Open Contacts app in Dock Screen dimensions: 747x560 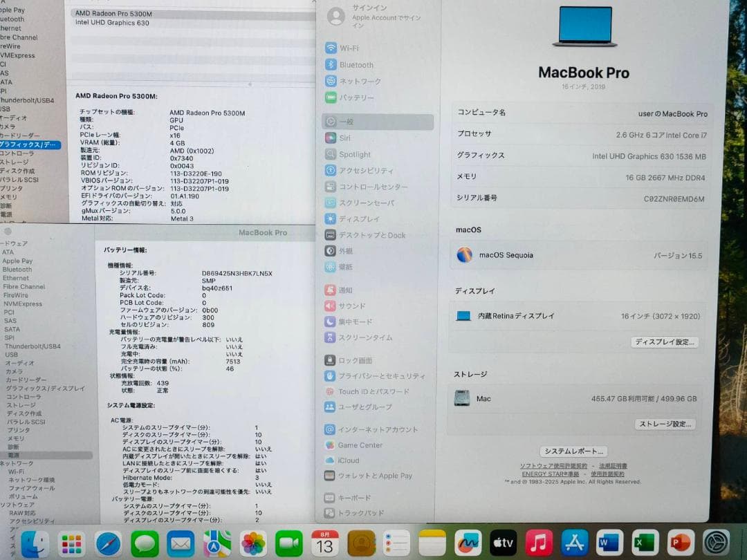pos(361,543)
